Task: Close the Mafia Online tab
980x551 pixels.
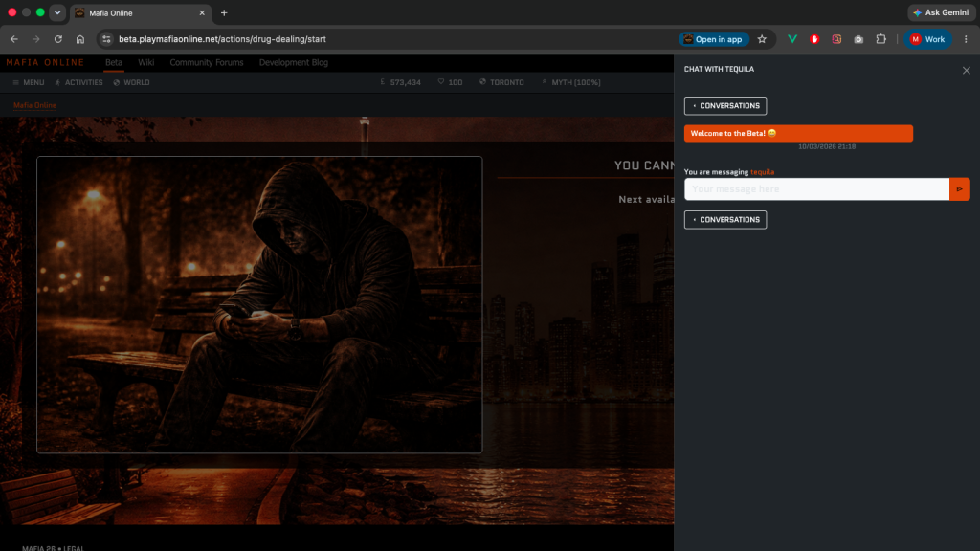Action: (202, 12)
